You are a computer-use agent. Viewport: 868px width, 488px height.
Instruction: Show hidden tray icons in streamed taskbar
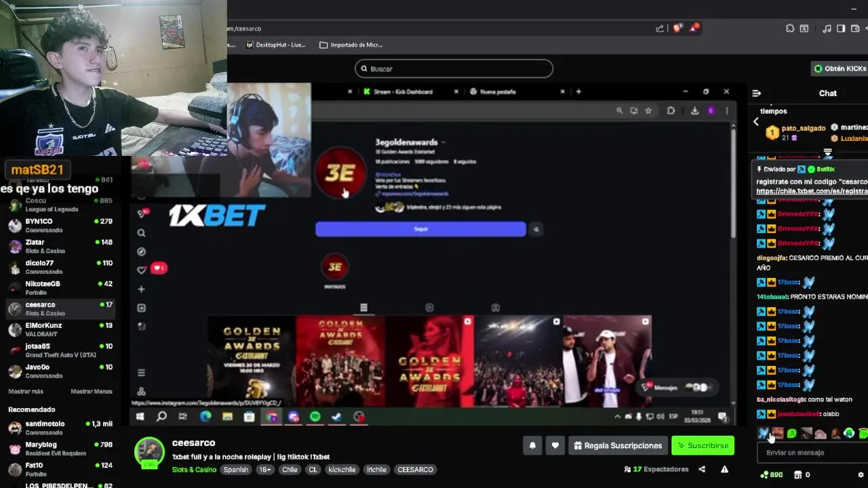point(617,417)
